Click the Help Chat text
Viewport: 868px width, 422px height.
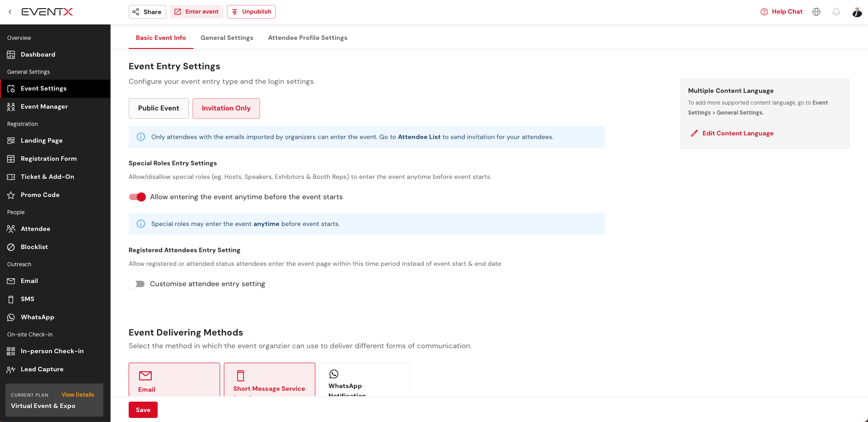(x=787, y=12)
